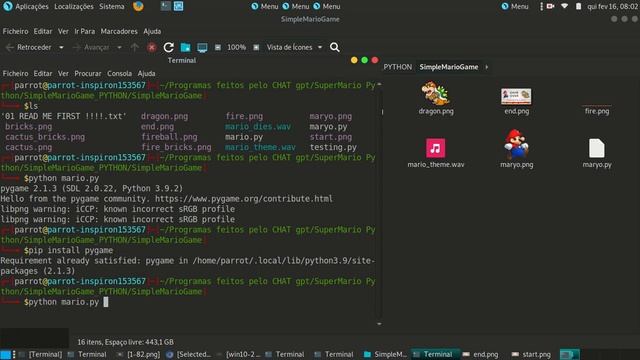Screen dimensions: 640x360
Task: Click the screen recorder tray icon
Action: coord(550,6)
